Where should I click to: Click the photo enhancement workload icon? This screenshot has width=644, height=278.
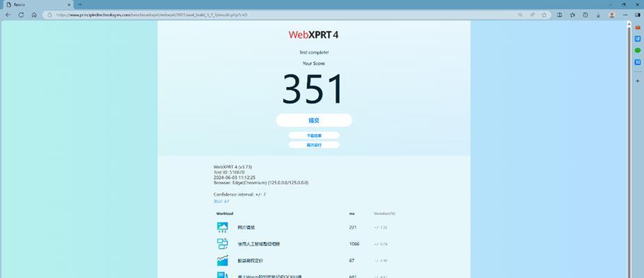[222, 227]
